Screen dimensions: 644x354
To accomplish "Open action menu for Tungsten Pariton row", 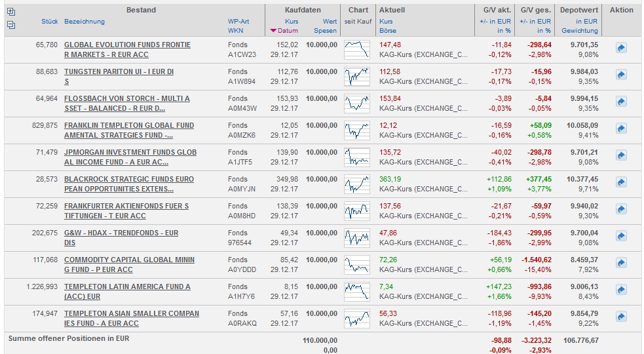I will point(621,75).
